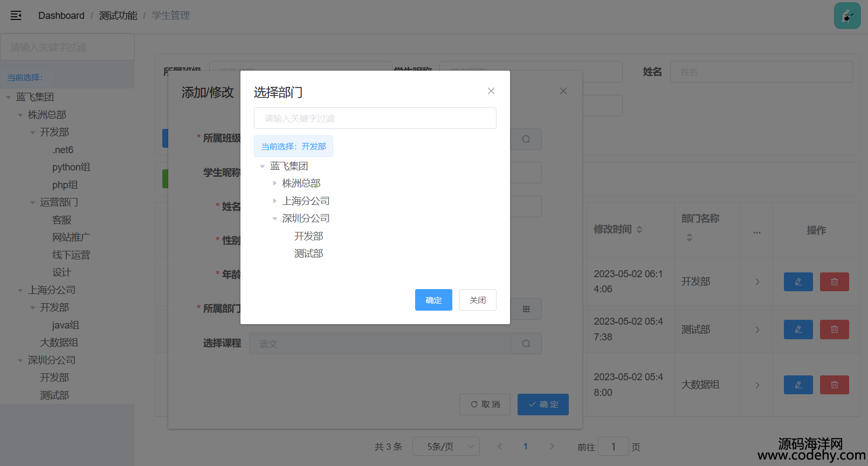The image size is (868, 466).
Task: Close the 选择部门 dialog with X
Action: tap(491, 91)
